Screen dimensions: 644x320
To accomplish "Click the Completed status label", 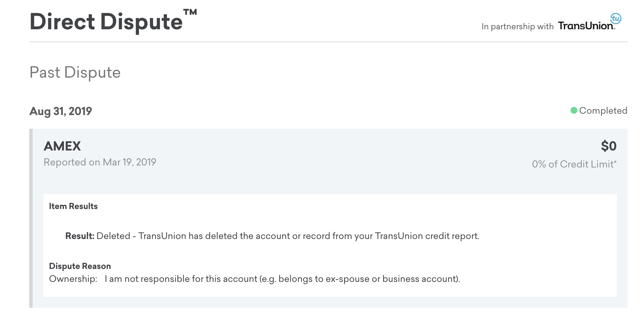I will (x=603, y=111).
